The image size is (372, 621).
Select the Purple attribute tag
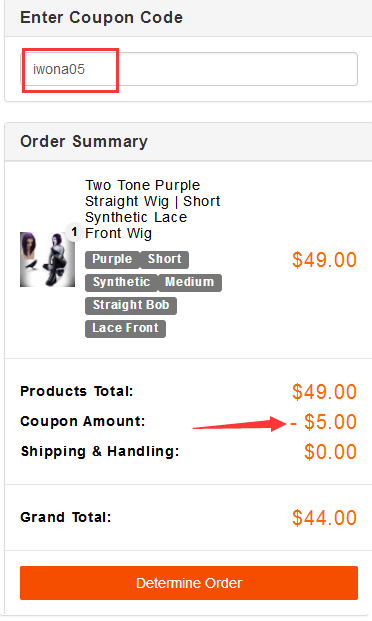coord(112,259)
